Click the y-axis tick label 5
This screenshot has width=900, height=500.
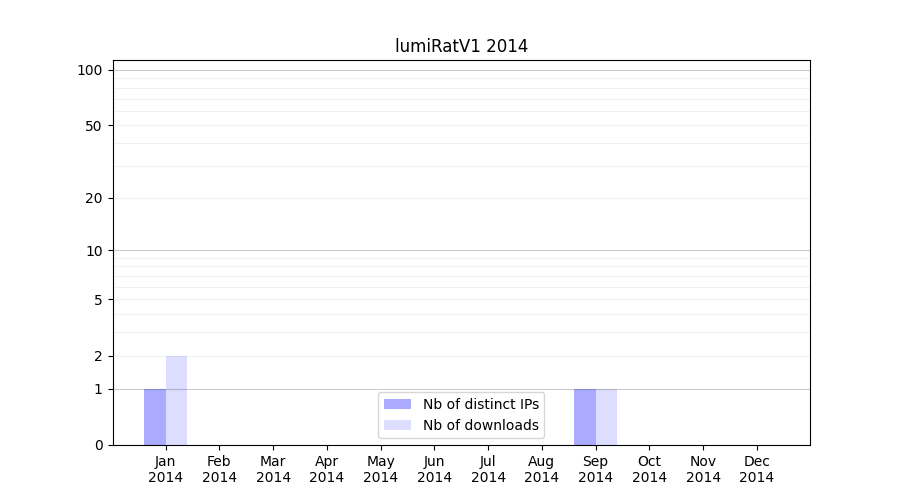98,299
